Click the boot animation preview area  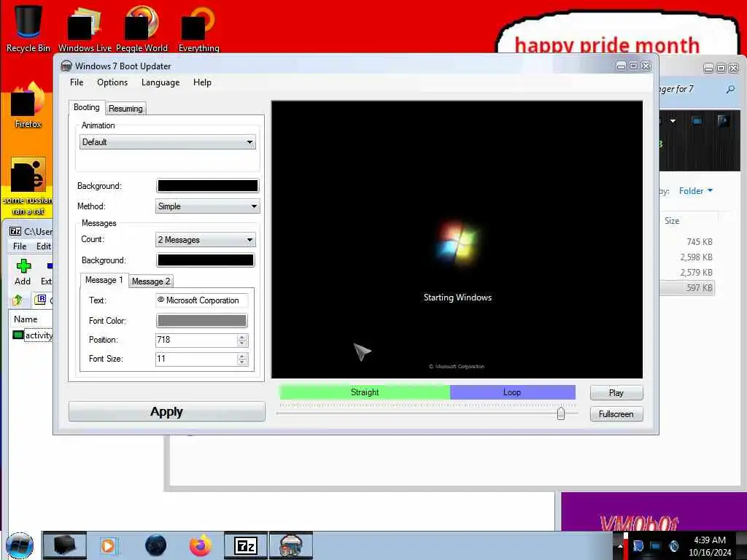(457, 239)
